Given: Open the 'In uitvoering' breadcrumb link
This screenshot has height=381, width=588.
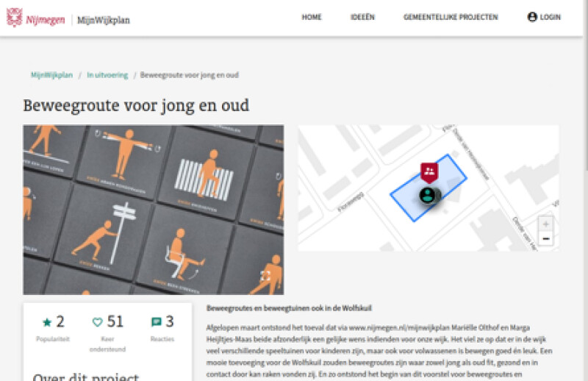Looking at the screenshot, I should (107, 75).
